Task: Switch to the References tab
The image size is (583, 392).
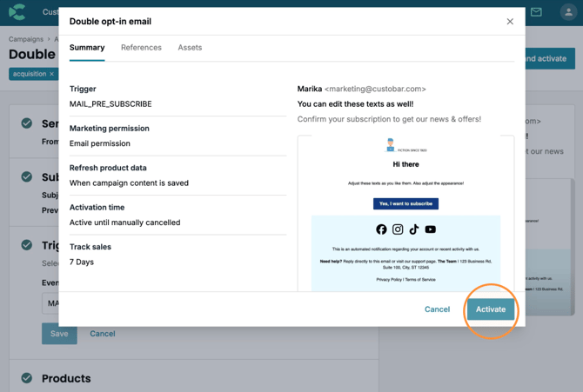Action: click(141, 48)
